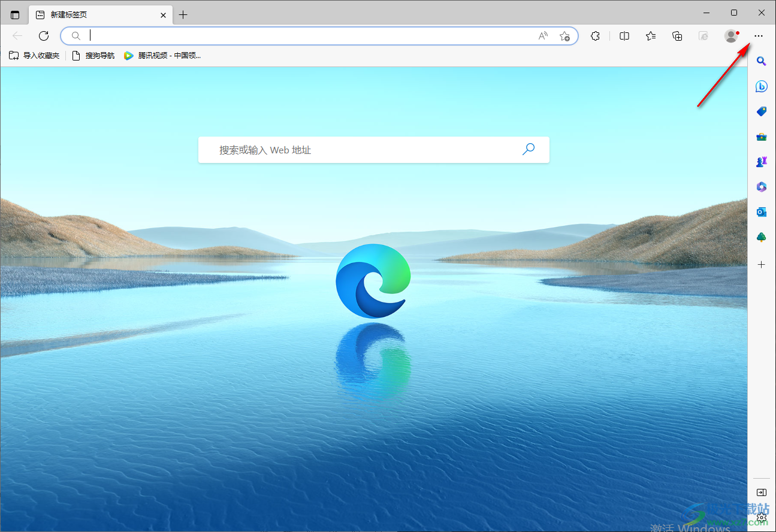Open Settings and more ellipsis menu
The width and height of the screenshot is (776, 532).
coord(759,36)
